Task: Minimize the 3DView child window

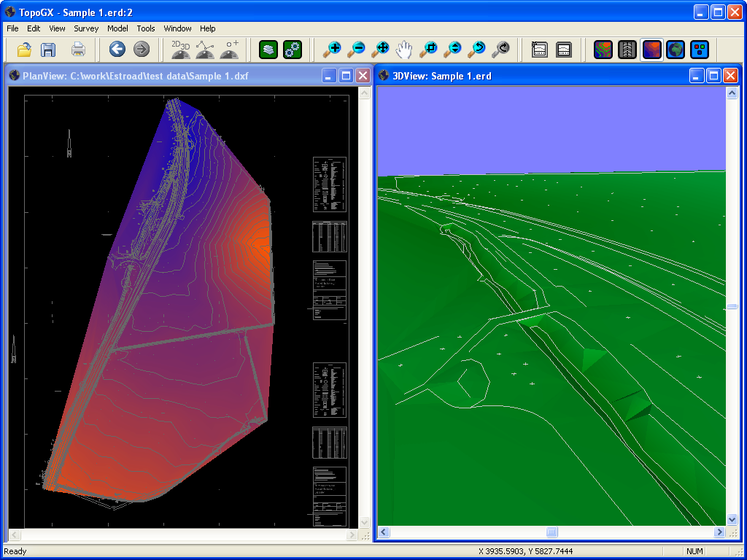Action: click(697, 76)
